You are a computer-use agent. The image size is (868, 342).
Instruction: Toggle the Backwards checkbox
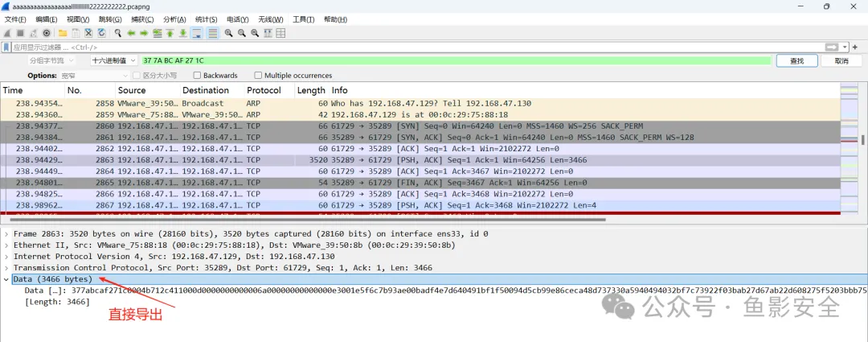point(197,76)
